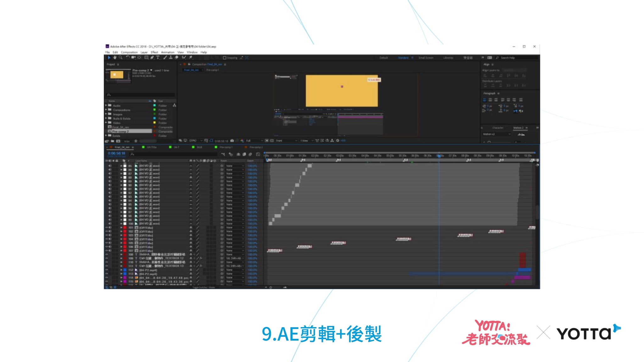Select the Horizontal Type tool

(158, 58)
